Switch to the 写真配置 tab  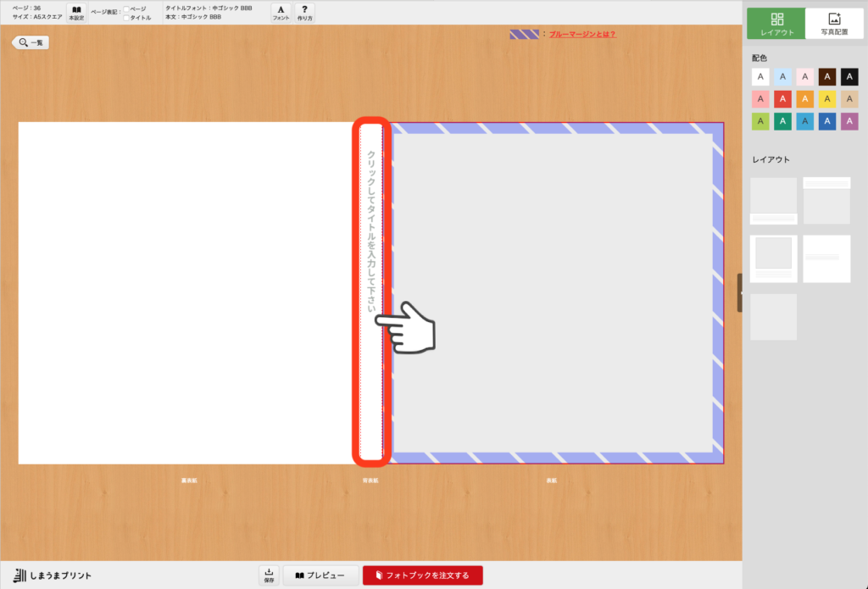(834, 23)
